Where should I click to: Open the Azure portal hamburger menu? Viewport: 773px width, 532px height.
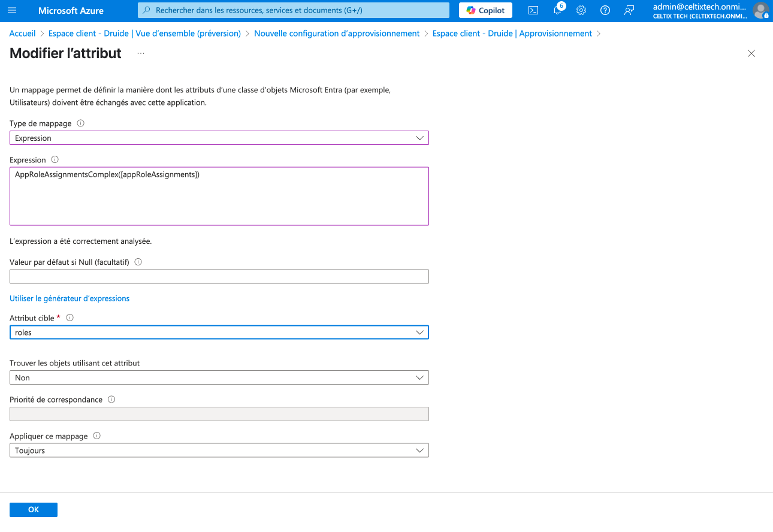click(x=13, y=10)
